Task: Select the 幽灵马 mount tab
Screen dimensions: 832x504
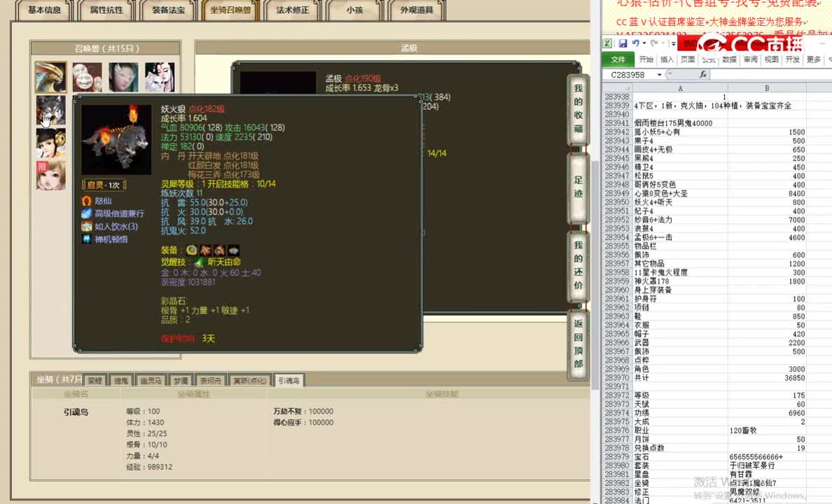Action: click(x=151, y=380)
